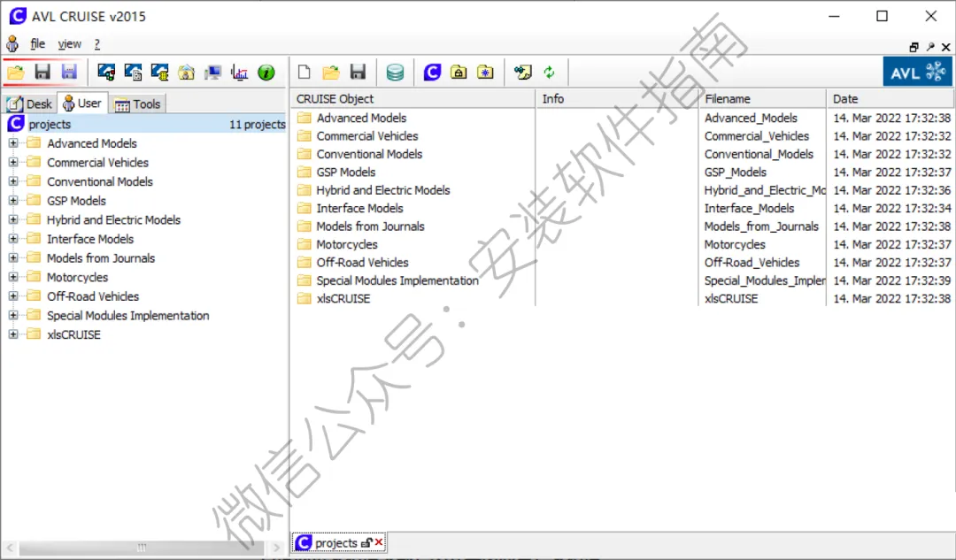Select Special Modules Implementation in left tree
Viewport: 956px width, 560px height.
[128, 315]
